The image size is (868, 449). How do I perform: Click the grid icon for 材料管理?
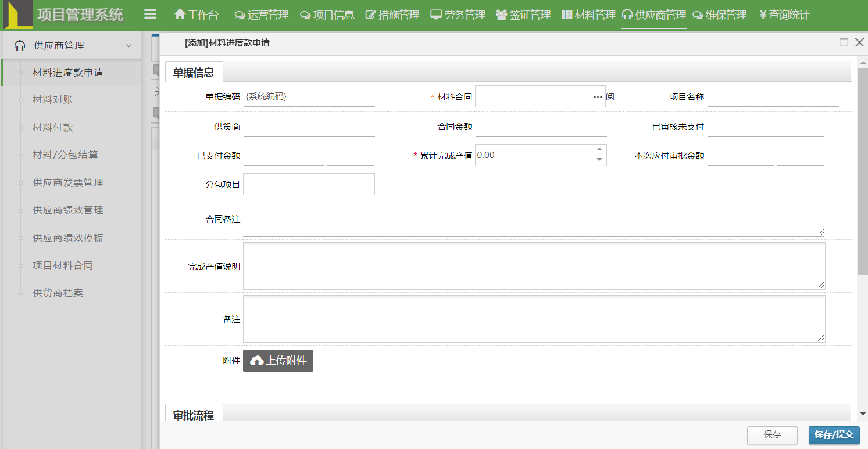click(x=567, y=15)
